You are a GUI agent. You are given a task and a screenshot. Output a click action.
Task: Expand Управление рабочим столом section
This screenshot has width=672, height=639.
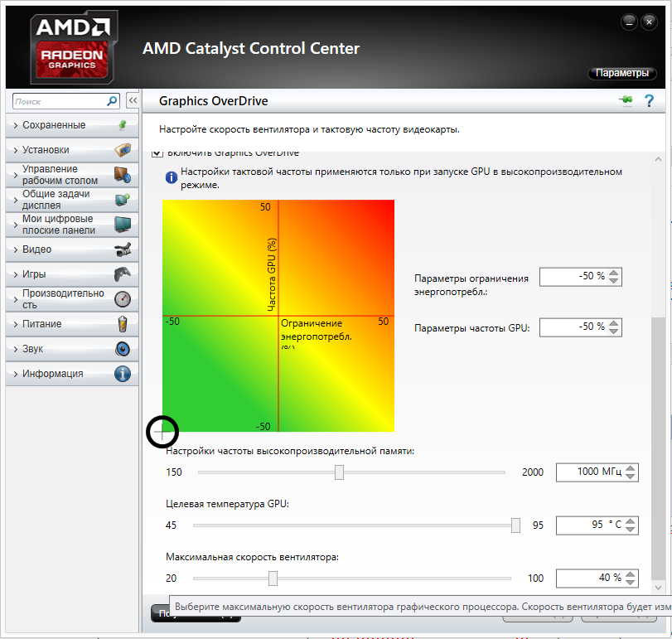click(72, 175)
